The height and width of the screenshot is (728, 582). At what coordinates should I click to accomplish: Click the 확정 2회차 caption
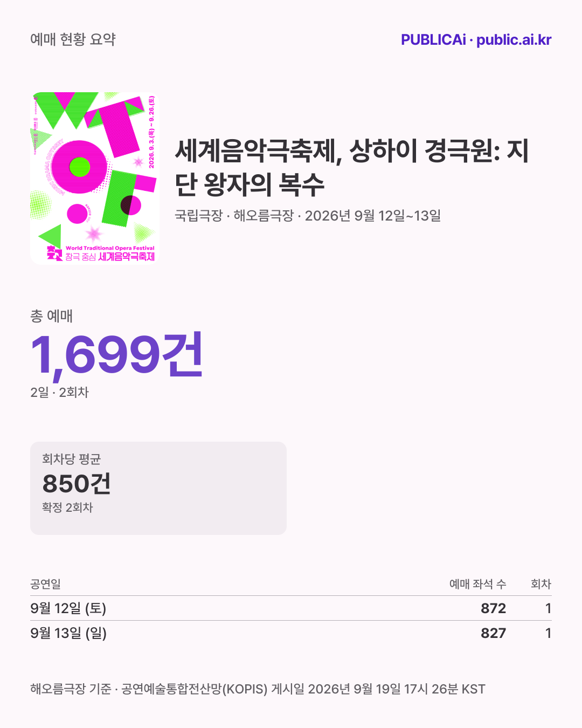coord(67,507)
